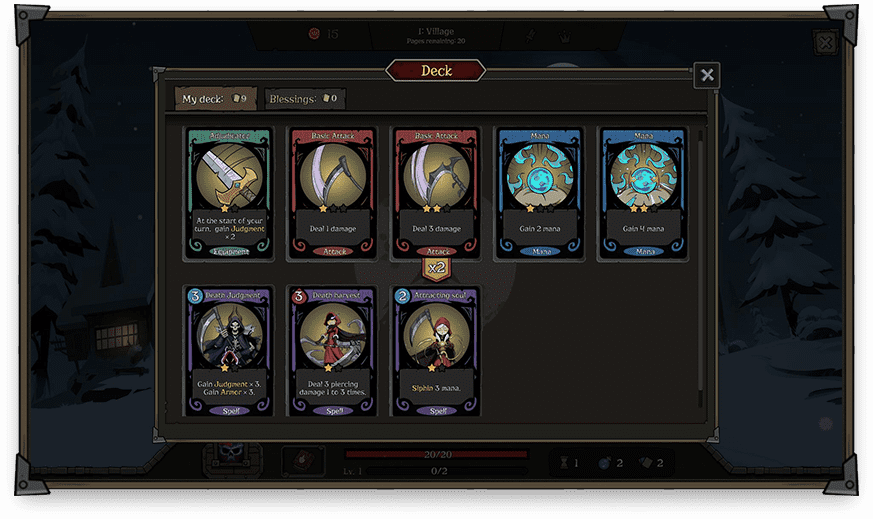Choose the Basic Attack card dealing 3 damage
This screenshot has width=873, height=519.
click(436, 193)
